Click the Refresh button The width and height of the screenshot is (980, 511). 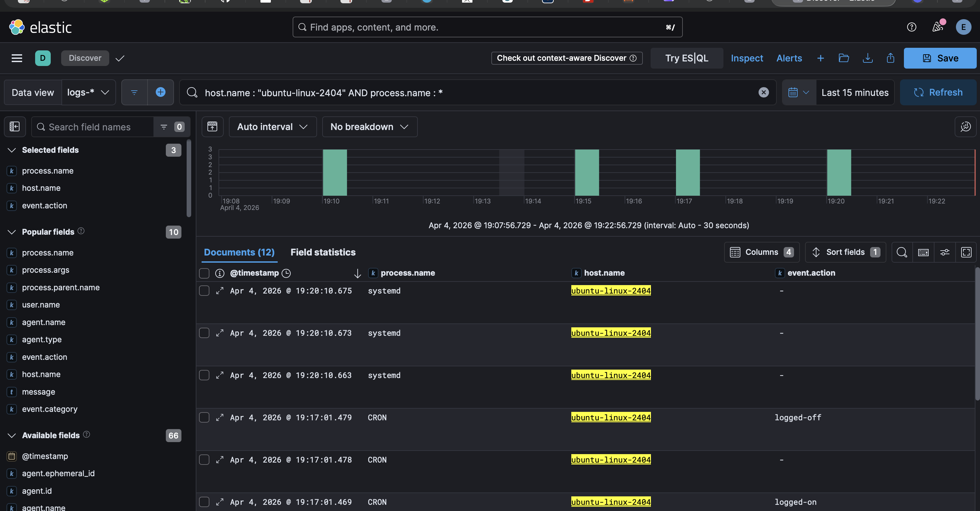938,92
